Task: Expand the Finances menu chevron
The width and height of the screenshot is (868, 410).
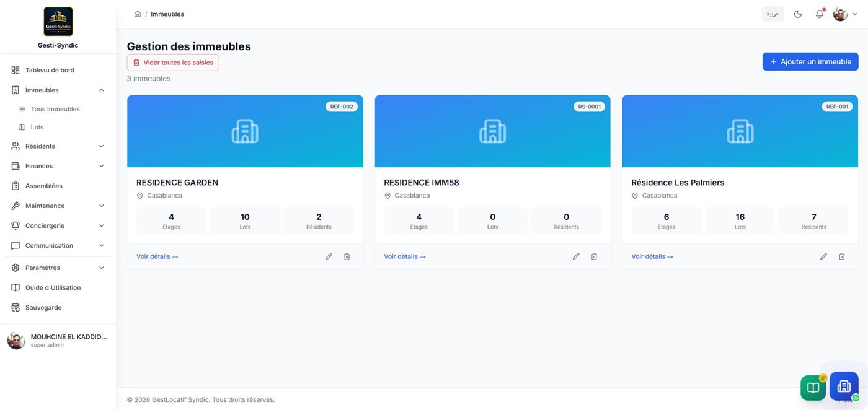Action: tap(101, 166)
